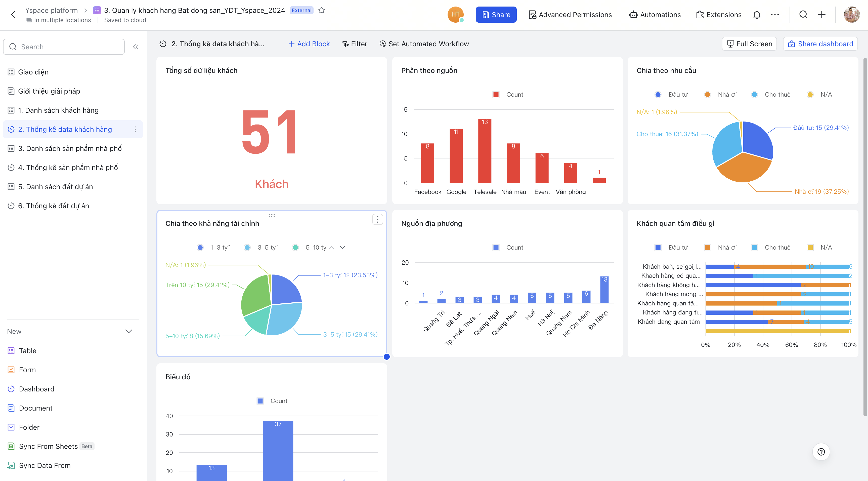Open 6. Thống kê đất dự án dashboard

point(73,206)
